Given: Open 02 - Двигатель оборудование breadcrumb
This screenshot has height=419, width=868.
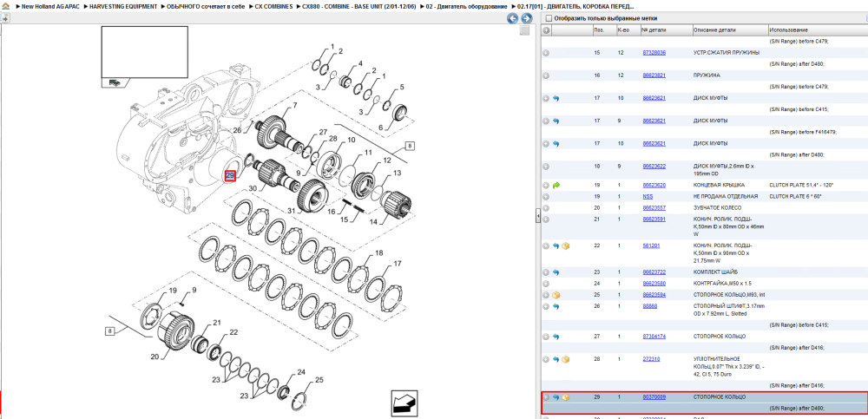Looking at the screenshot, I should pyautogui.click(x=466, y=6).
